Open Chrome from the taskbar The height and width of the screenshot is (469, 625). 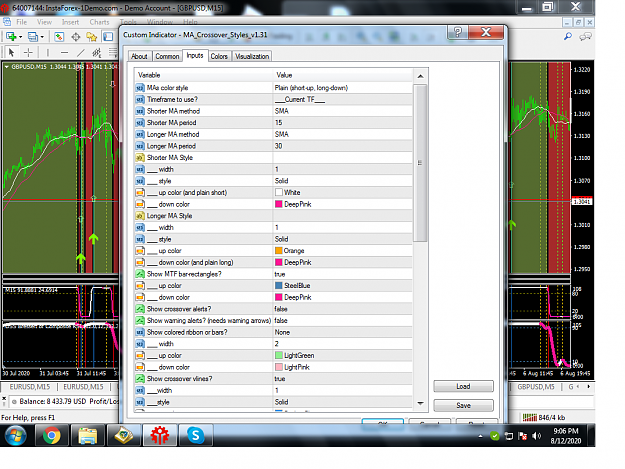51,435
